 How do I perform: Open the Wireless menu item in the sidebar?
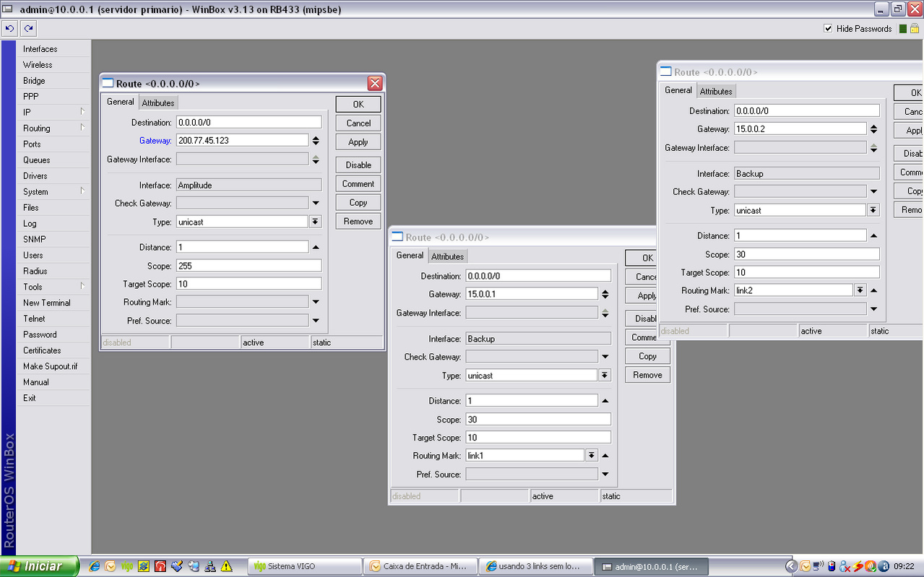(38, 65)
